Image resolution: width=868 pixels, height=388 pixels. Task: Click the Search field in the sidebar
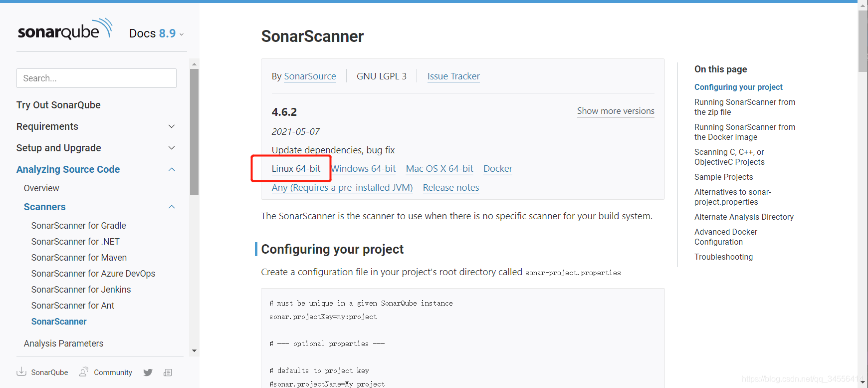coord(96,78)
